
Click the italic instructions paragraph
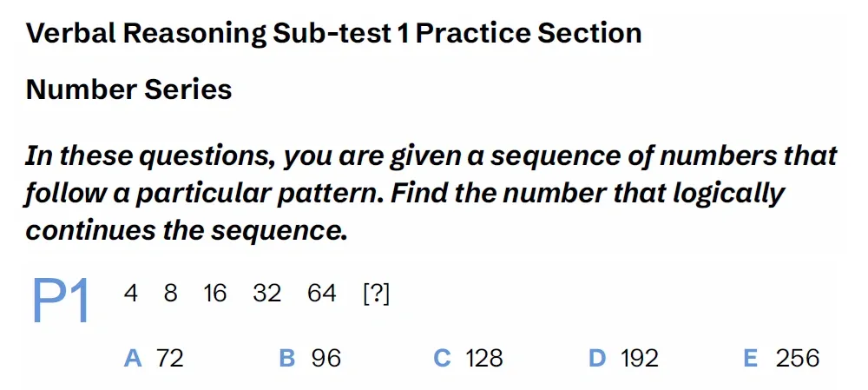[x=431, y=193]
